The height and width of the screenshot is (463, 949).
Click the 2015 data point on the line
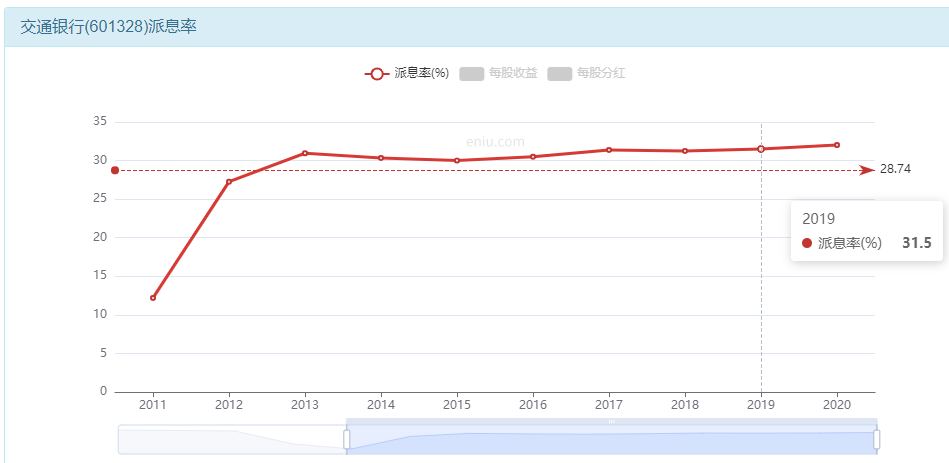(457, 160)
